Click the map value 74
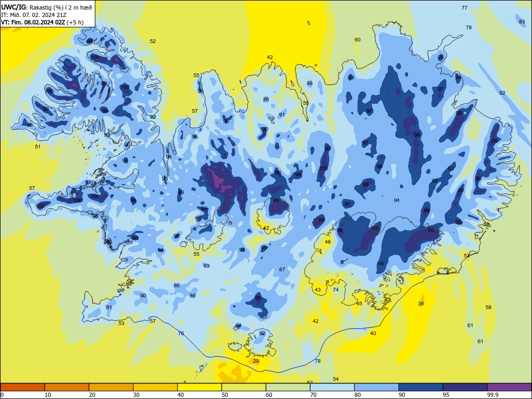 coord(336,290)
